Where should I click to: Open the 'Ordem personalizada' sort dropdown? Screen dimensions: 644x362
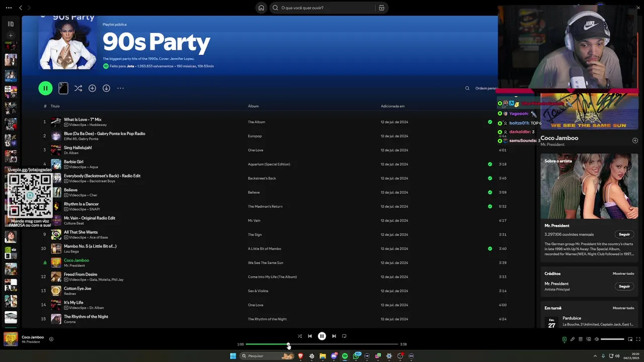coord(487,88)
